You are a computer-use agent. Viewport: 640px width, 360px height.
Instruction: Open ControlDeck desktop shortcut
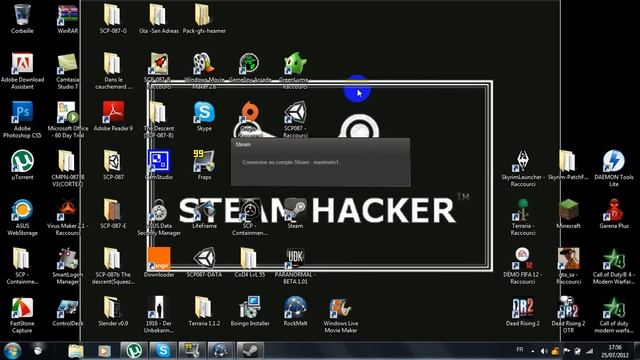tap(68, 311)
